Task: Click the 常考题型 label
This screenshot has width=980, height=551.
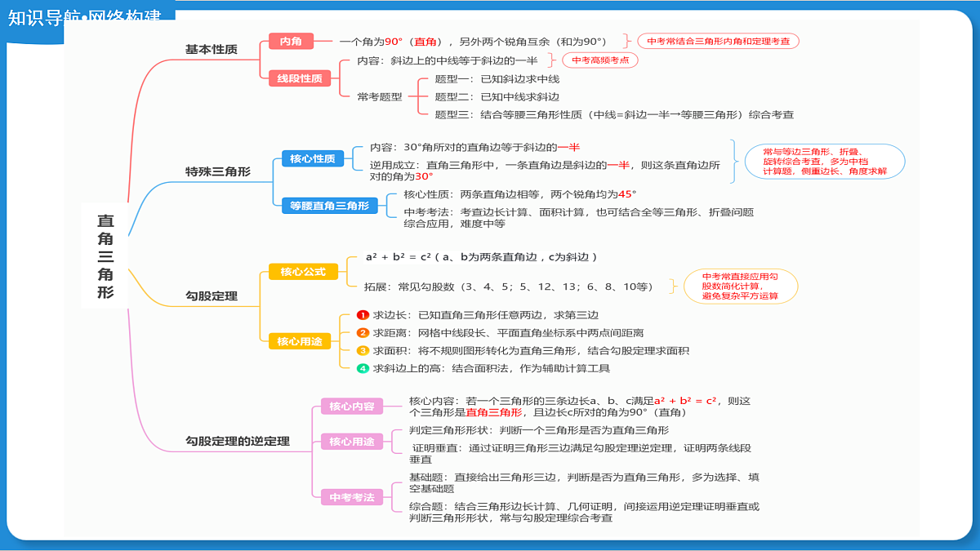Action: pos(380,96)
